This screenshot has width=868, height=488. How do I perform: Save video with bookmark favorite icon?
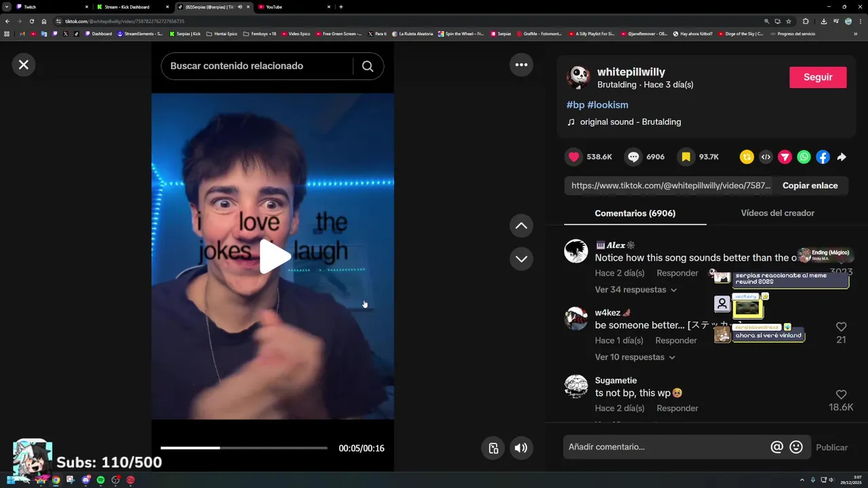(686, 157)
